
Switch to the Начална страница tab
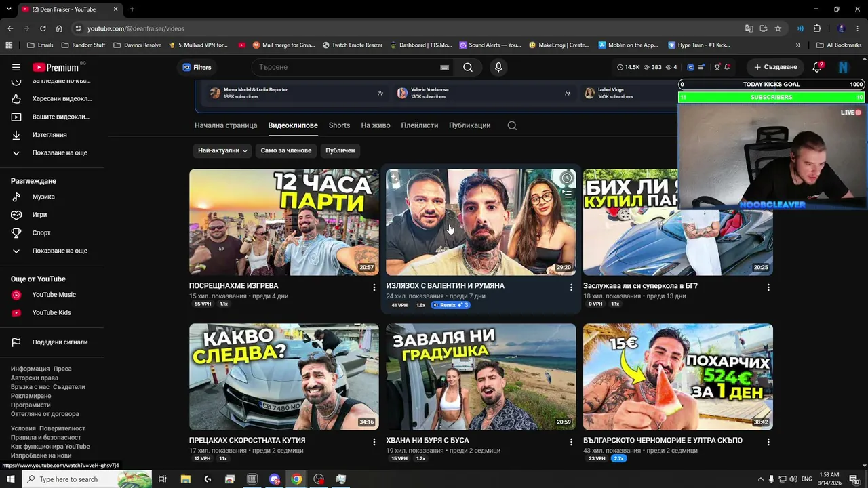tap(226, 125)
